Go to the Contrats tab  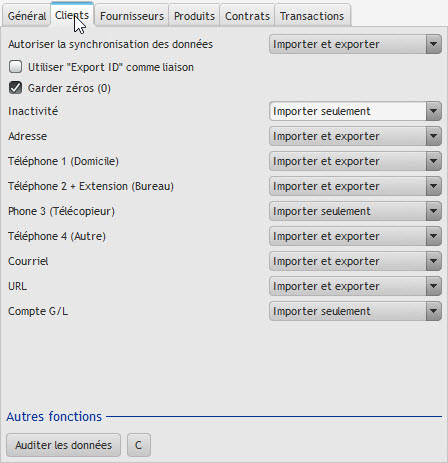[x=247, y=16]
